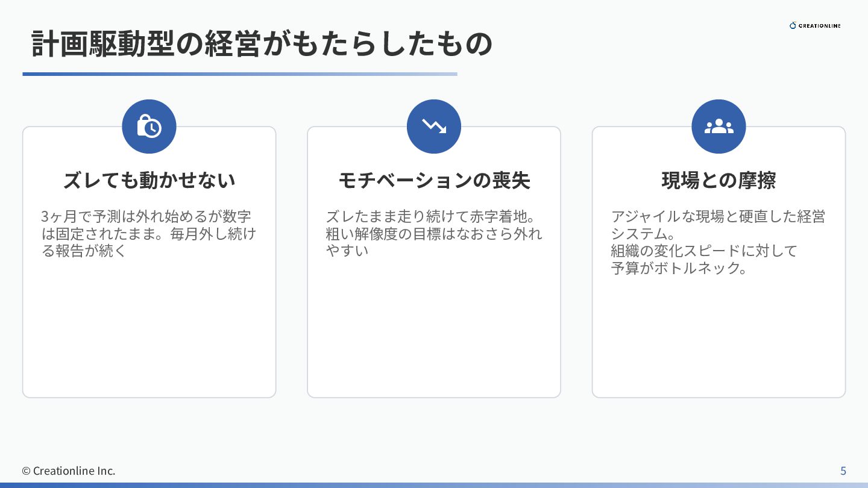This screenshot has width=868, height=488.
Task: Click the heading モチベーションの喪失
Action: pyautogui.click(x=434, y=180)
